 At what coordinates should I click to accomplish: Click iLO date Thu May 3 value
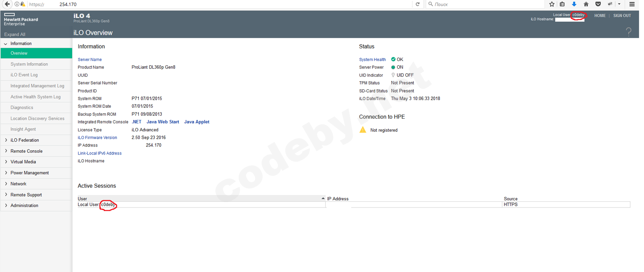pos(415,99)
